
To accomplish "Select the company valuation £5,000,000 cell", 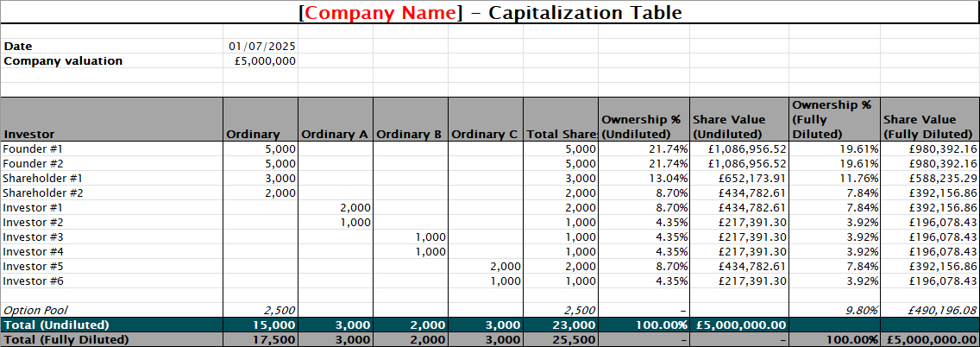I will 261,61.
